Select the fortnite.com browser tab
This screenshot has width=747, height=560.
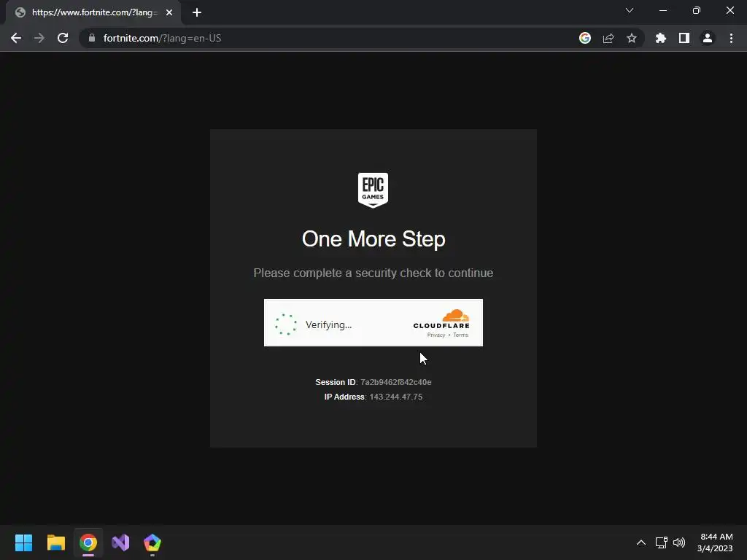[93, 12]
